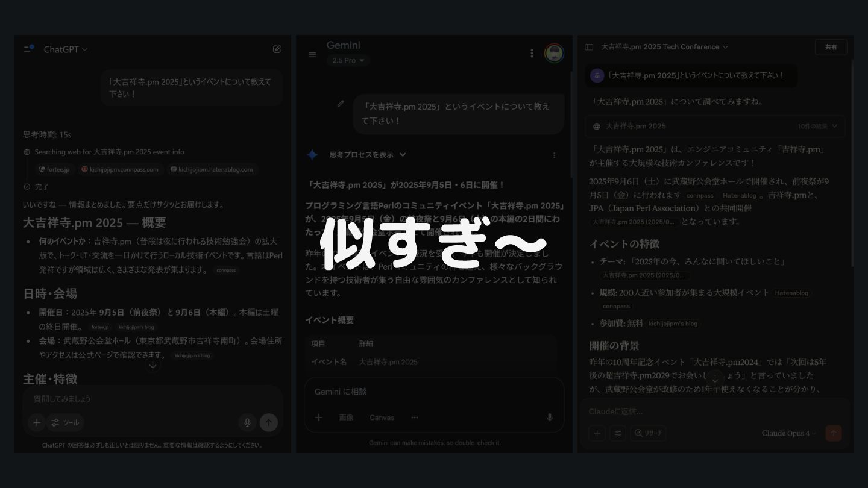This screenshot has height=488, width=868.
Task: Open the Gemini response three-dot options
Action: (x=555, y=155)
